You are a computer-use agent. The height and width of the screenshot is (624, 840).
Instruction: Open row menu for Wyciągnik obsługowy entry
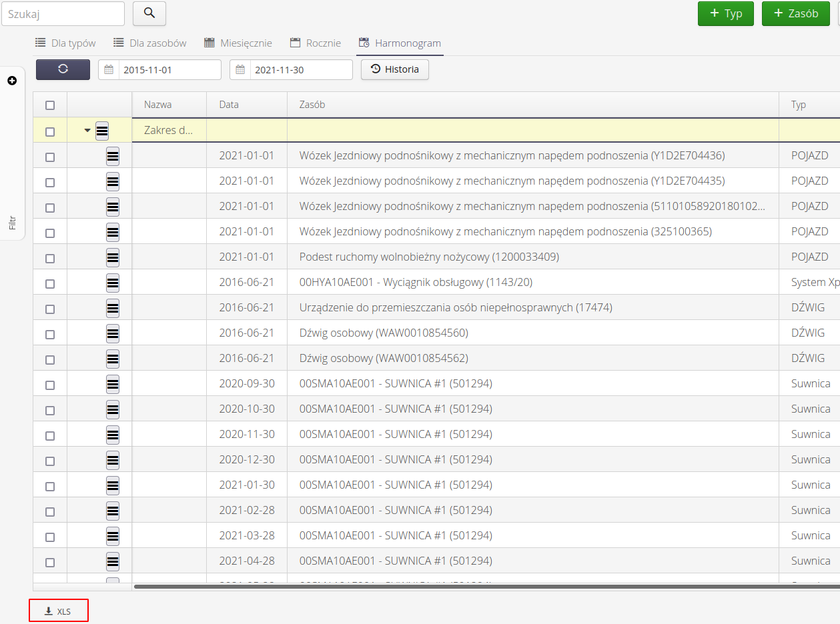(113, 283)
